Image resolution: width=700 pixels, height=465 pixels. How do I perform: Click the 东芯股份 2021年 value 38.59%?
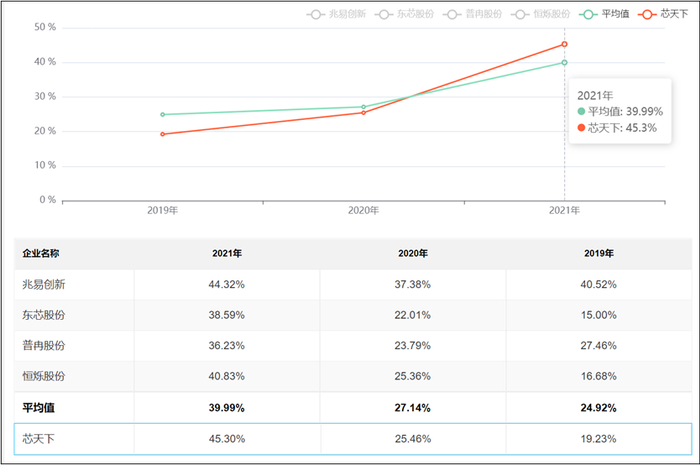pos(226,315)
